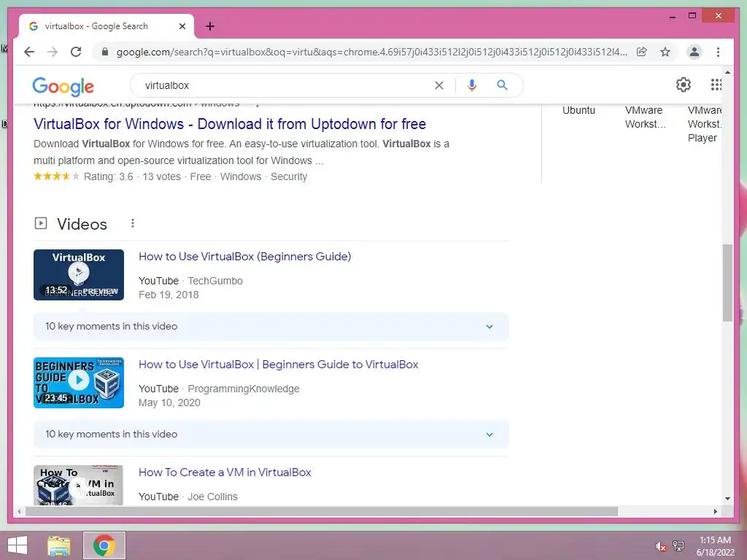The width and height of the screenshot is (747, 560).
Task: Click the scroll up arrow
Action: (x=727, y=72)
